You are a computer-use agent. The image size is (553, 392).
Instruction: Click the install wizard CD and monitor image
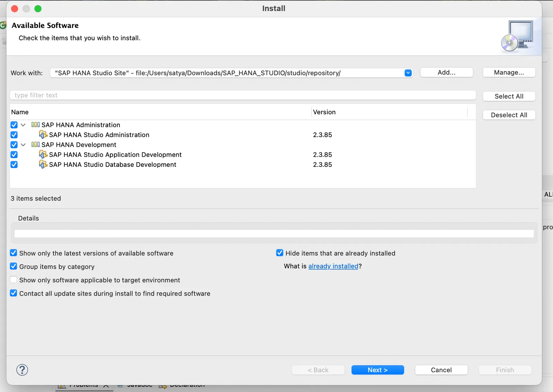click(x=517, y=36)
